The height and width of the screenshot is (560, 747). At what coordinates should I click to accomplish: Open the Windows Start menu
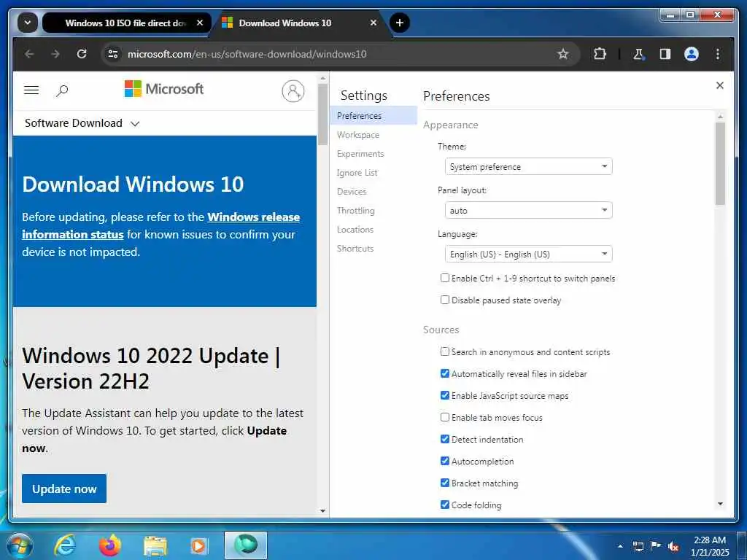19,545
